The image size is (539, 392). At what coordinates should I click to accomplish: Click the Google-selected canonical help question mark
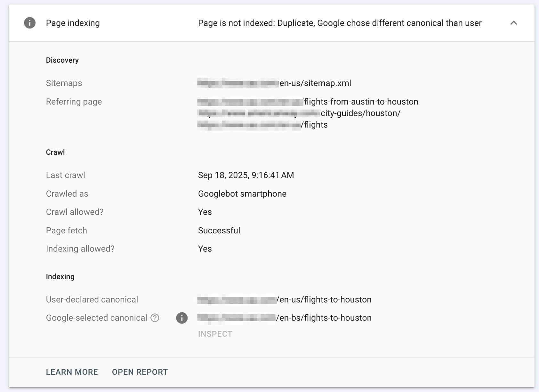click(x=155, y=318)
